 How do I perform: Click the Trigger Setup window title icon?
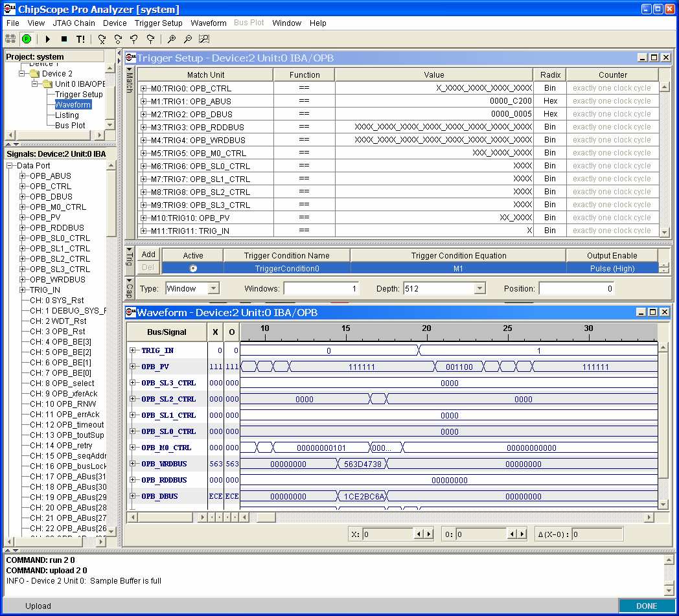130,58
